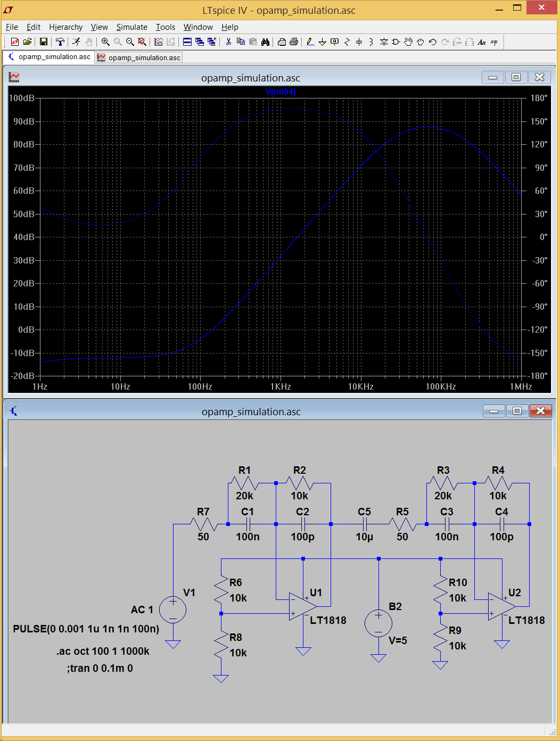Maximize the waveform plot sub-window

tap(516, 77)
